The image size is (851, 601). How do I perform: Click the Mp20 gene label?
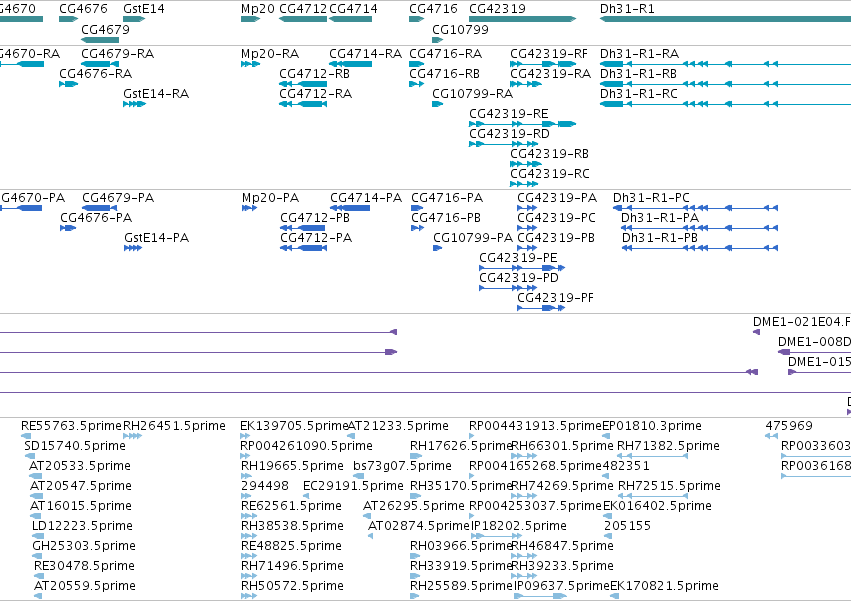258,9
